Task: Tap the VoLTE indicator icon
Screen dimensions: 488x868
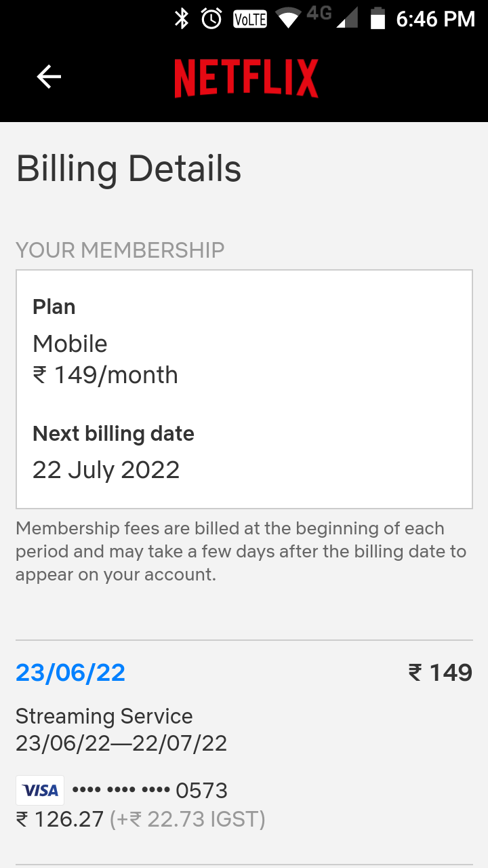Action: tap(249, 20)
